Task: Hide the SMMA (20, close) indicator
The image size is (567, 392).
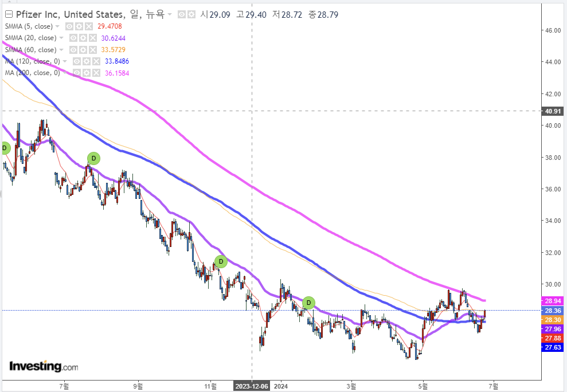Action: pyautogui.click(x=73, y=38)
